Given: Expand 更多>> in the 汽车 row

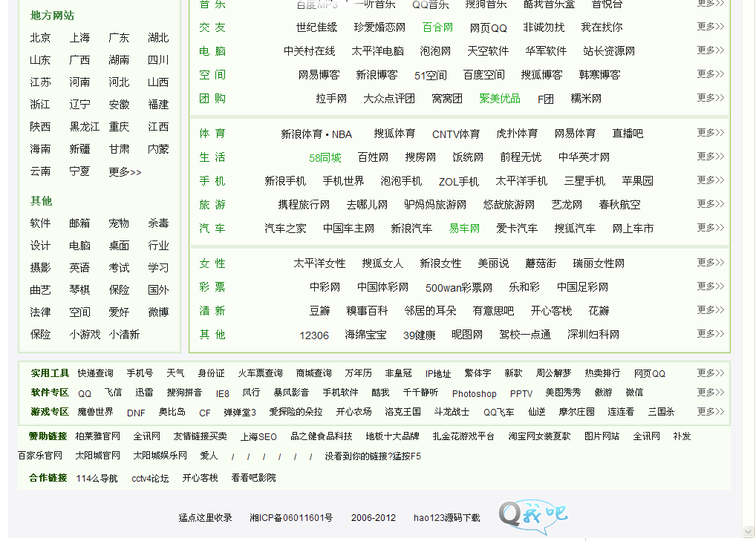Looking at the screenshot, I should pyautogui.click(x=710, y=227).
